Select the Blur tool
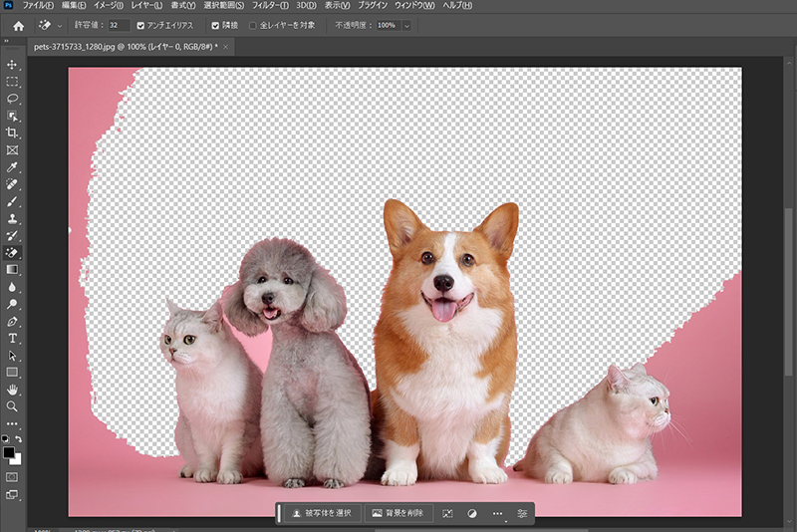This screenshot has width=797, height=532. (x=12, y=287)
